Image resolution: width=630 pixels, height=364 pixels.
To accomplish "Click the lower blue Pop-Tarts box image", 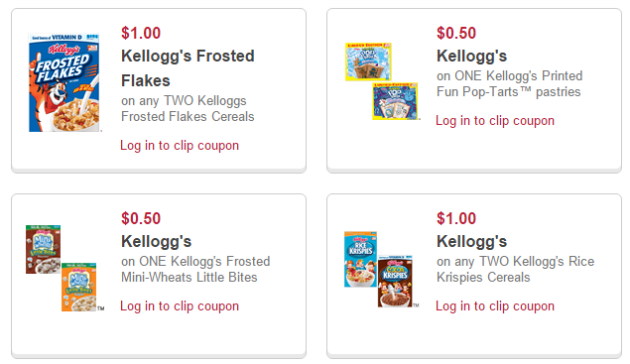I will coord(395,101).
